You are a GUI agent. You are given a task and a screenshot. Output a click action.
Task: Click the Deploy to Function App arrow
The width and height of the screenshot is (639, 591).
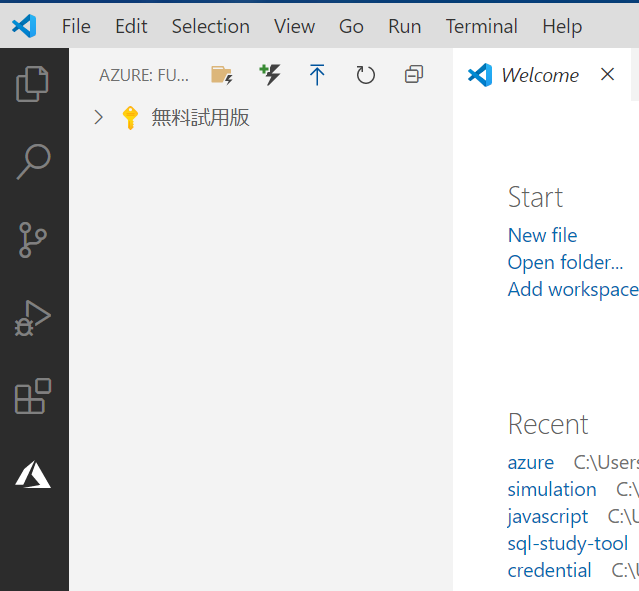pos(317,75)
